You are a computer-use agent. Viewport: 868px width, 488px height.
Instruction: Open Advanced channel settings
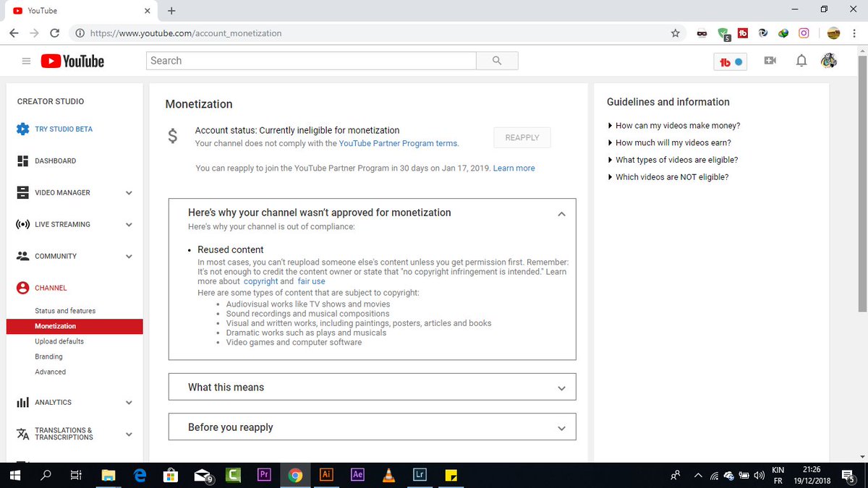click(50, 372)
